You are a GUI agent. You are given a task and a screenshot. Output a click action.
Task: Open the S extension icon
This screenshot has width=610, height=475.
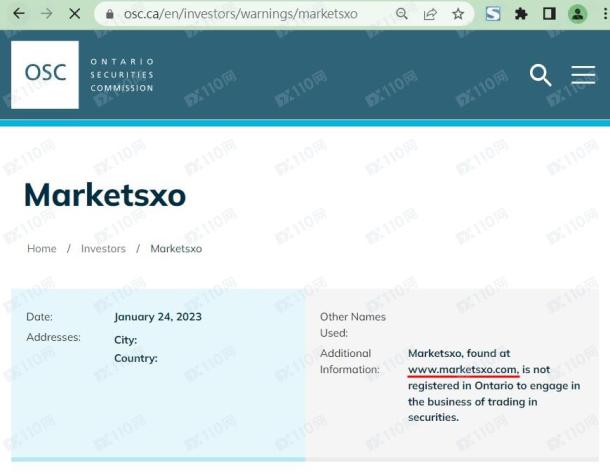[x=493, y=14]
